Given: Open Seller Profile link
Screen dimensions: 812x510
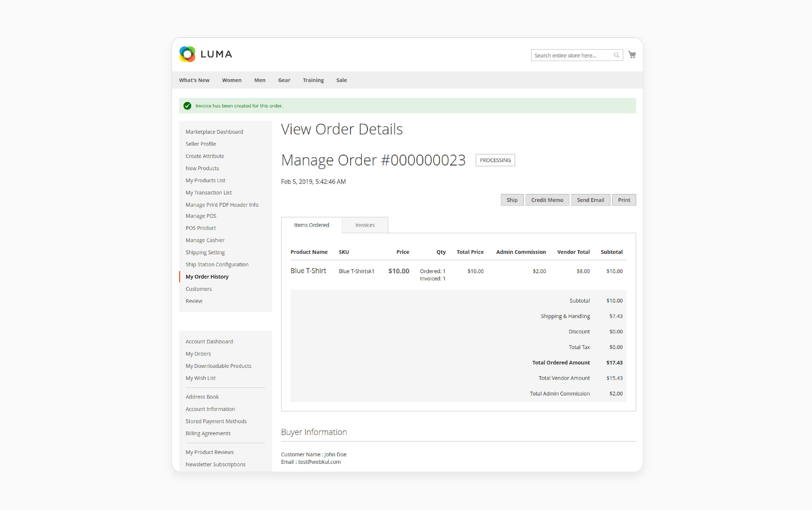Looking at the screenshot, I should pos(201,144).
